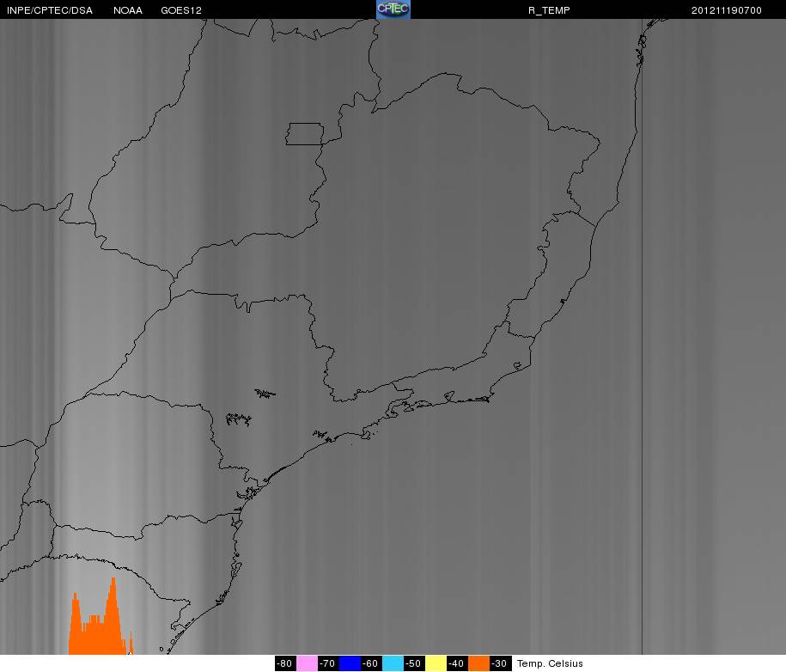Click the -50 legend value label
This screenshot has height=672, width=786.
[x=414, y=663]
